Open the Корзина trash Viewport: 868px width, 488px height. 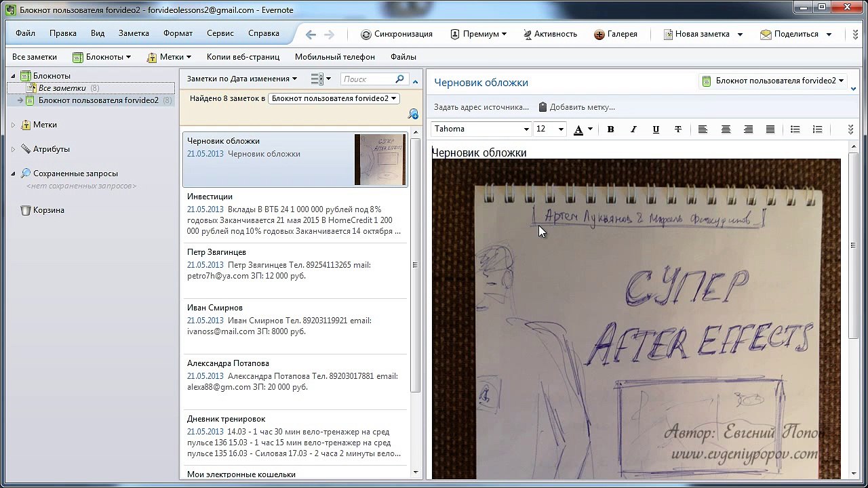[x=42, y=210]
